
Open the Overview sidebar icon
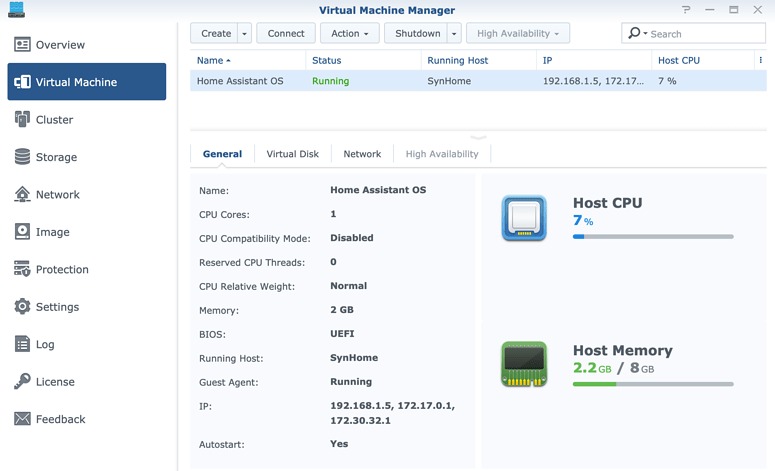click(22, 44)
